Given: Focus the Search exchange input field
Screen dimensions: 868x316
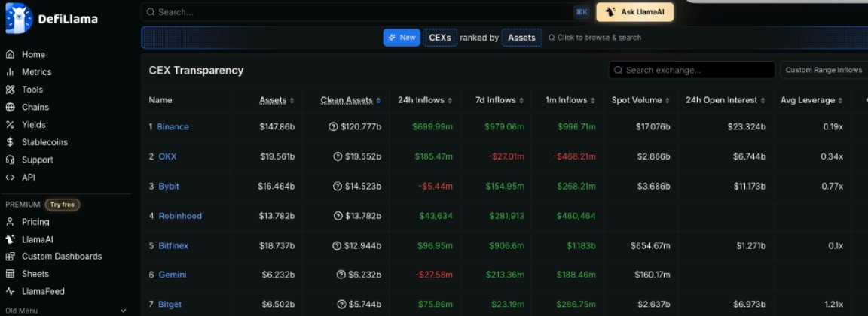Looking at the screenshot, I should pos(697,70).
